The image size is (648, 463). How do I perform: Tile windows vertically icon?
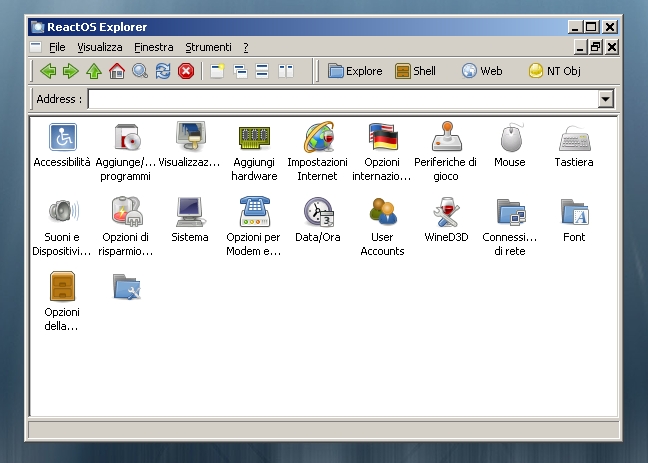[286, 71]
